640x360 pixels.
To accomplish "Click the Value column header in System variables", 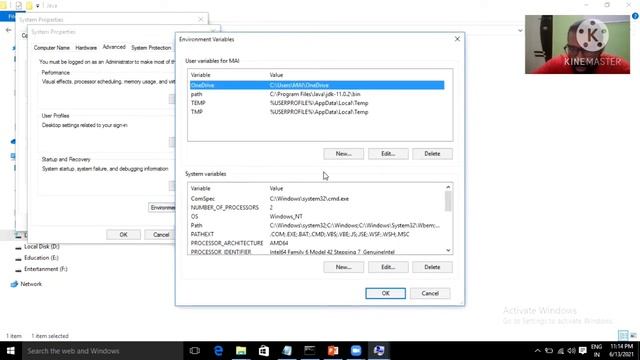I will (276, 189).
